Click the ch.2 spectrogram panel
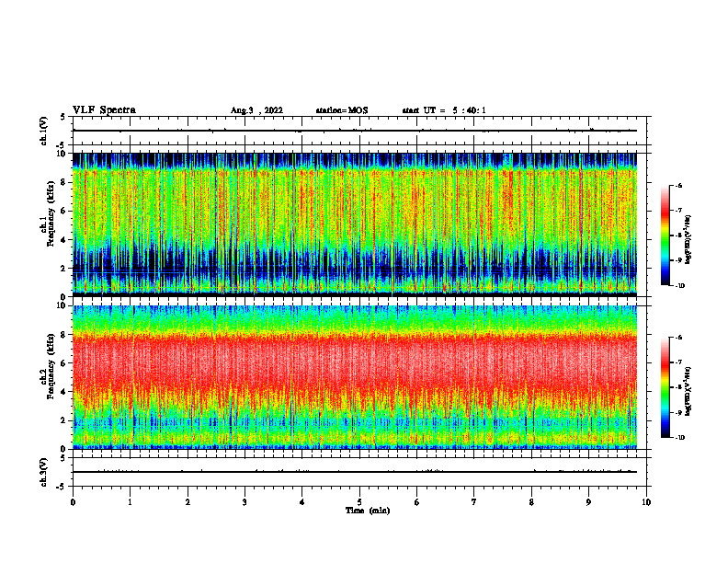Viewport: 728px width, 563px height. (355, 377)
